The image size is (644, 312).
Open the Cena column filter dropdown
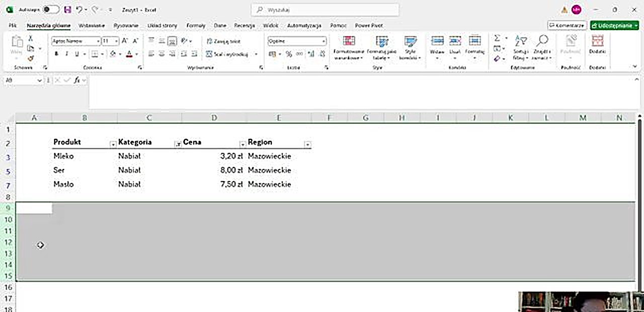(243, 144)
